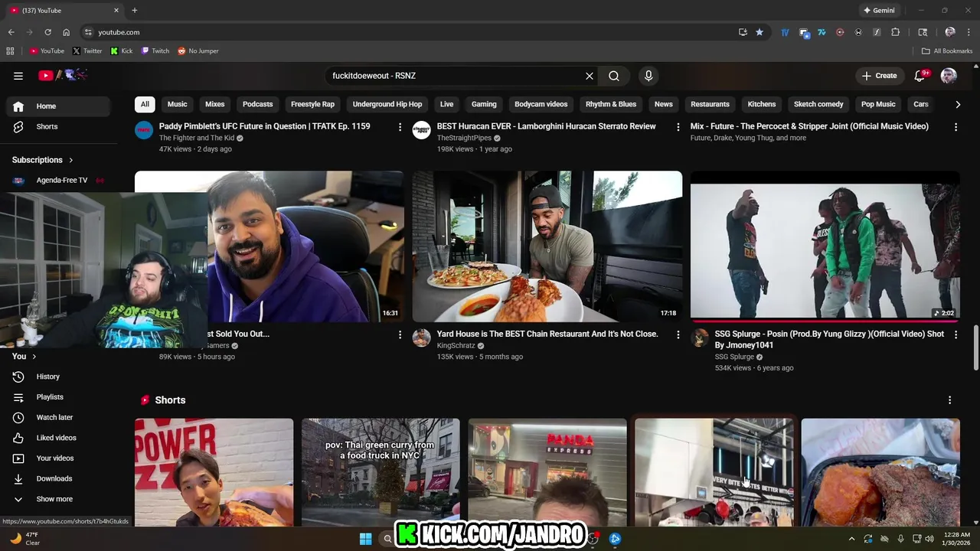The width and height of the screenshot is (980, 551).
Task: Select the Bodycam videos chip
Action: tap(541, 104)
